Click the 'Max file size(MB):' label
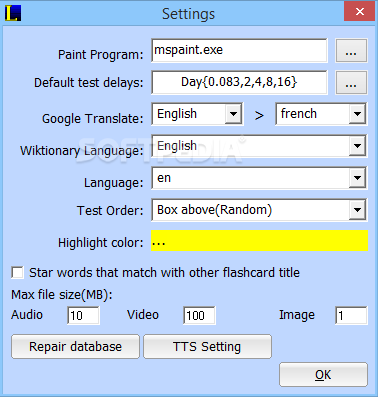 coord(62,295)
